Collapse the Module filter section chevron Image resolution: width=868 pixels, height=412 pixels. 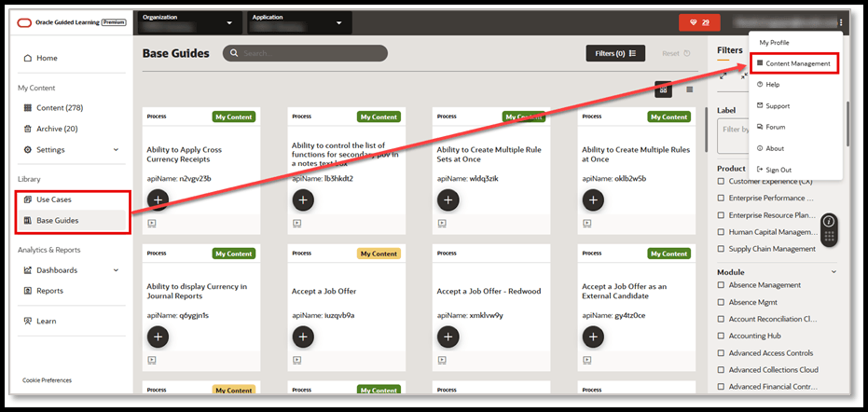tap(834, 272)
